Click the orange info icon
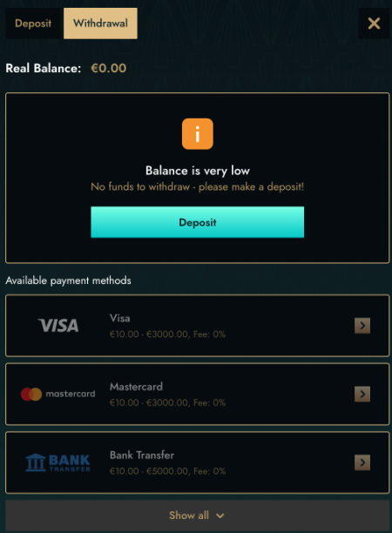 pyautogui.click(x=198, y=134)
